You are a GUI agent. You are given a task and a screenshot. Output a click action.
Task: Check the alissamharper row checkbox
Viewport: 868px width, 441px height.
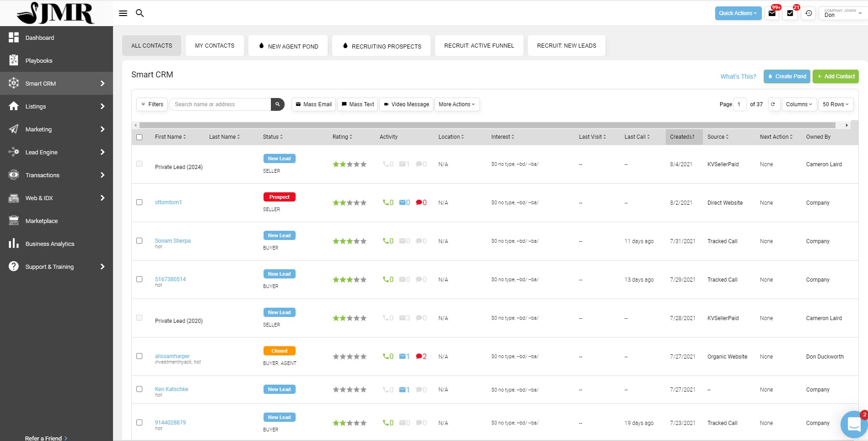click(x=140, y=356)
